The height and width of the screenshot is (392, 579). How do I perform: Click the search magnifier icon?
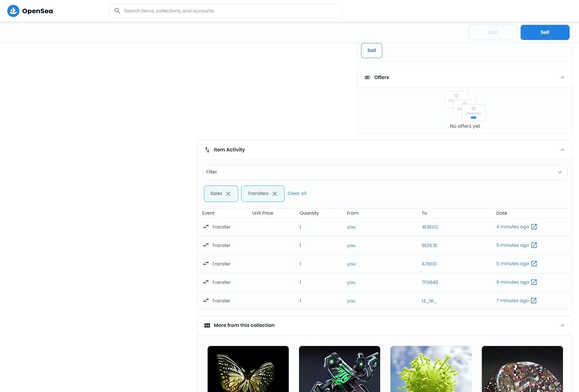117,11
